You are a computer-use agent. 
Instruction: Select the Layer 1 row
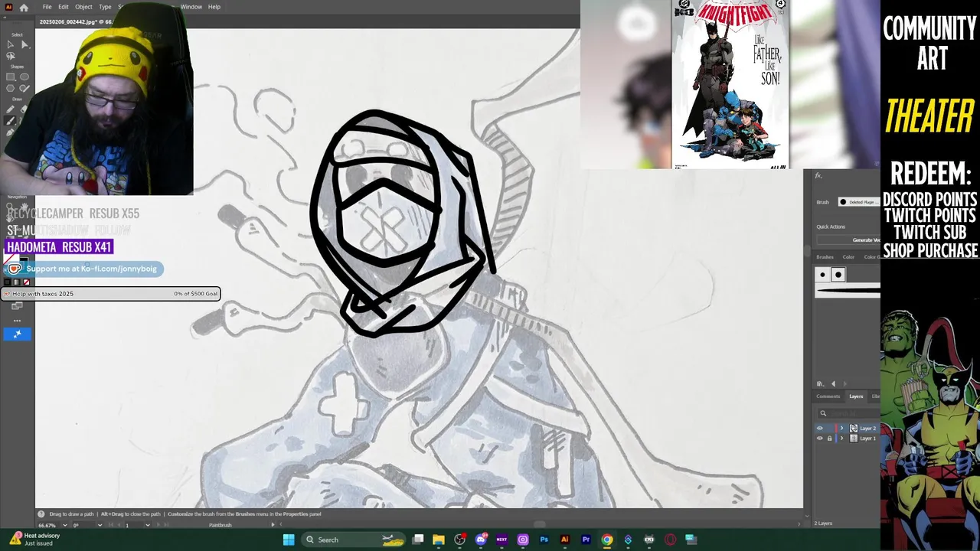click(848, 439)
